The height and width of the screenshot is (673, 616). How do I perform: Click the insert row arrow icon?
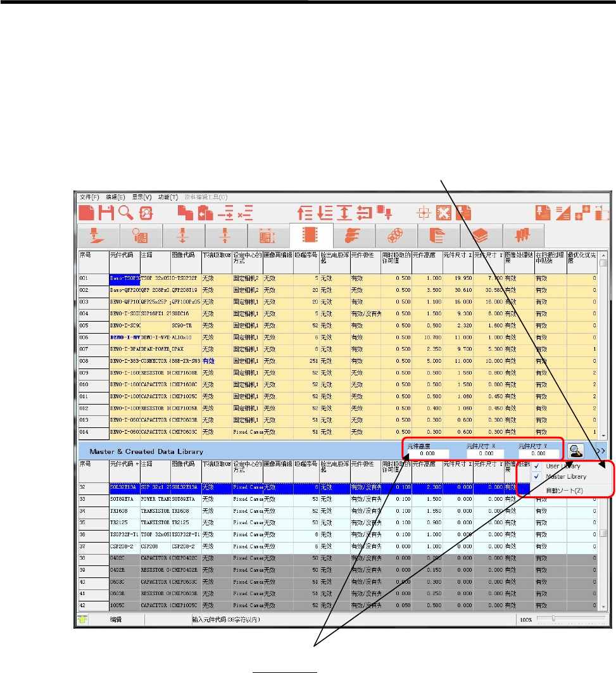tap(226, 213)
